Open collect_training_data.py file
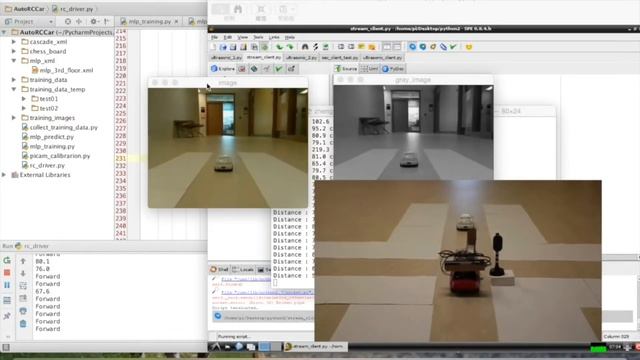Viewport: 640px width, 360px height. click(64, 127)
